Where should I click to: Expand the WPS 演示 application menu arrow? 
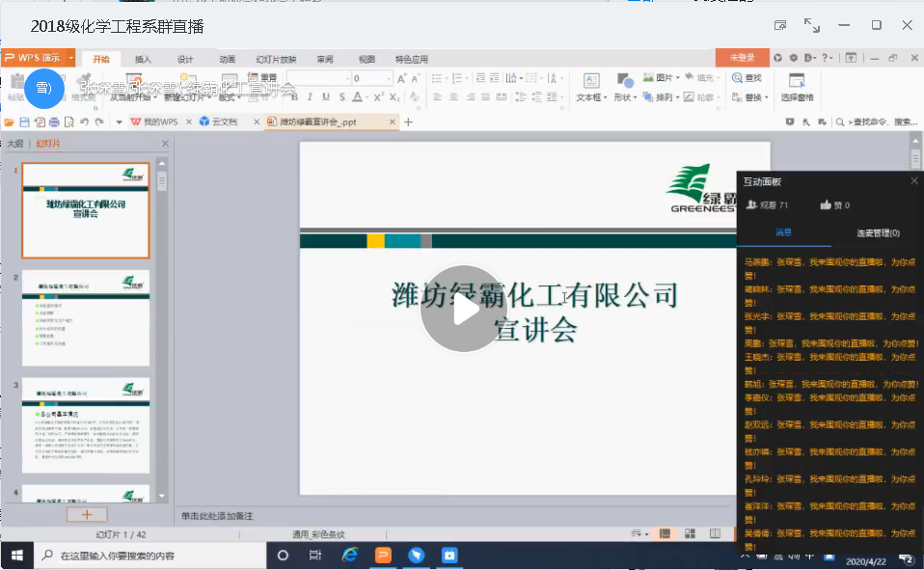pos(71,58)
